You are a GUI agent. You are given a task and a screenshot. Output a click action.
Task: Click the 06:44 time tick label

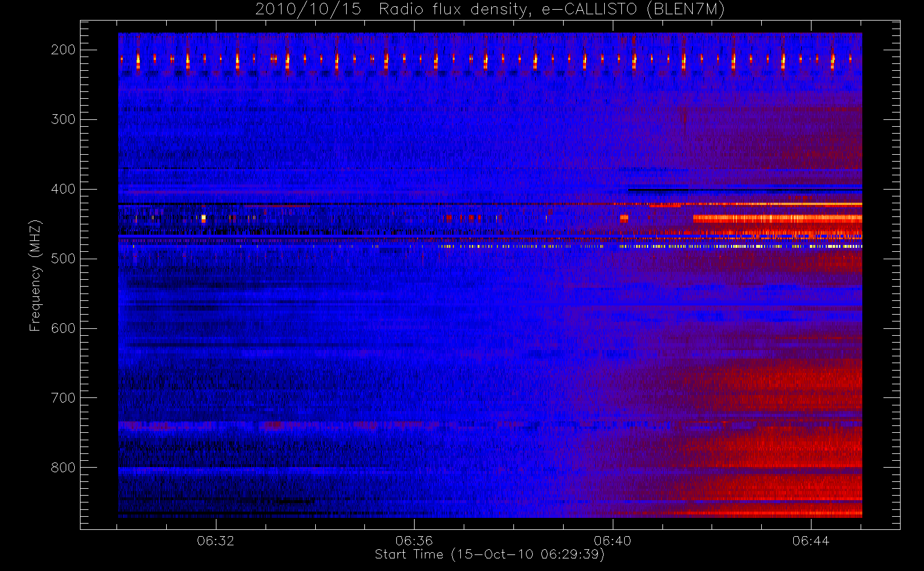811,541
